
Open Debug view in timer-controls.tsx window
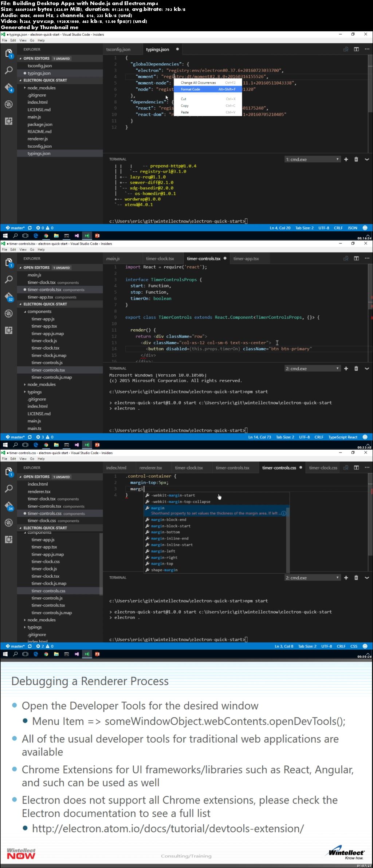pos(8,314)
